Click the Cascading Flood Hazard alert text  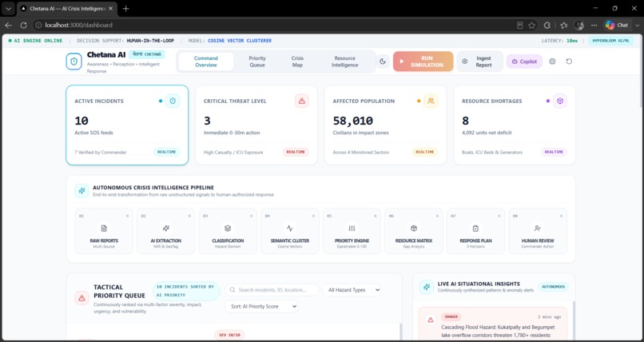(x=498, y=331)
